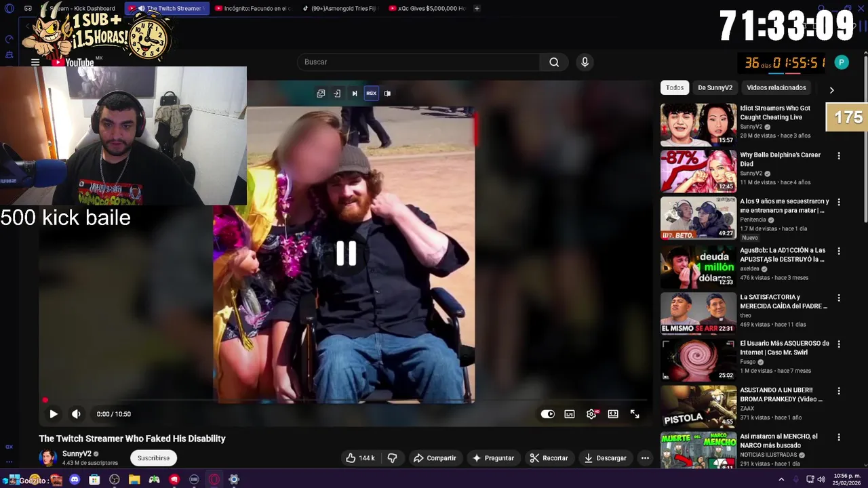
Task: Open options for ASUSTANDO A UN UBER video
Action: [x=839, y=390]
